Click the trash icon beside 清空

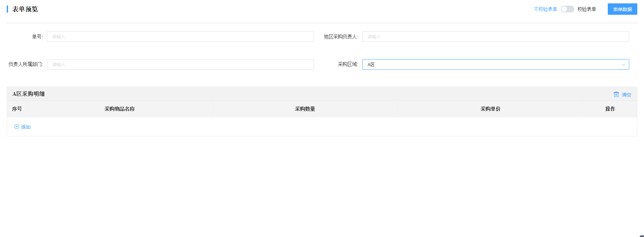click(x=616, y=94)
